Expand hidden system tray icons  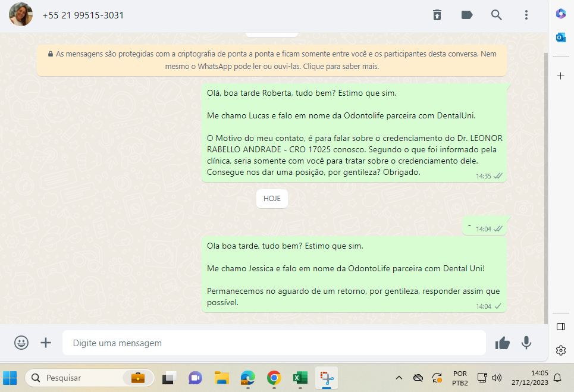[x=399, y=378]
